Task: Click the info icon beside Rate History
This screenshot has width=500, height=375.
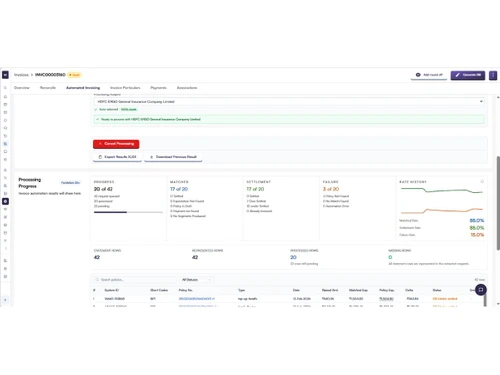Action: (482, 182)
